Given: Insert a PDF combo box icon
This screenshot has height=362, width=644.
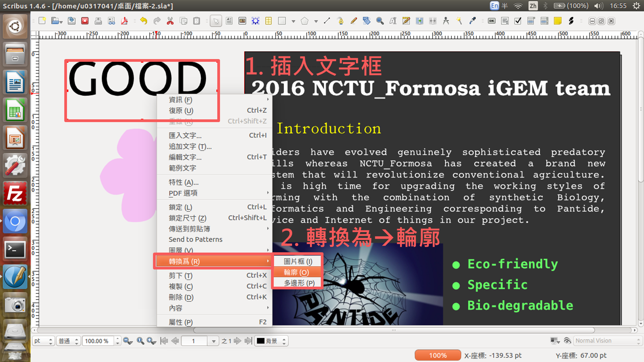Looking at the screenshot, I should (x=531, y=21).
